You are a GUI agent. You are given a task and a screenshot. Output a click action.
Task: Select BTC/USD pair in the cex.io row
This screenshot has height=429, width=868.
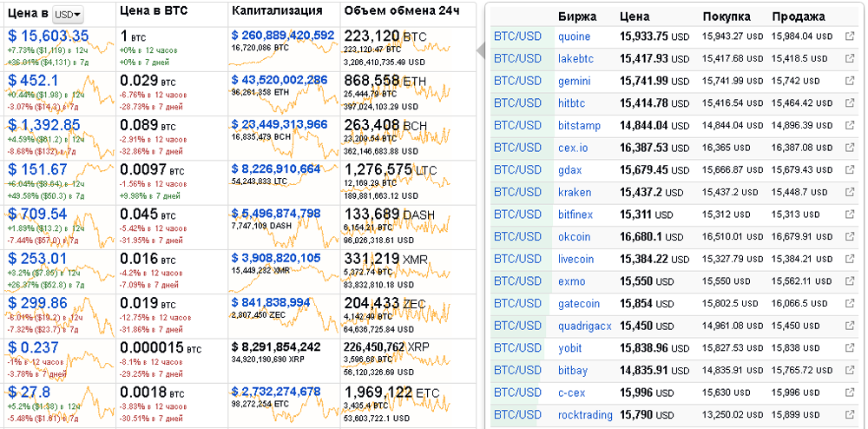(517, 148)
